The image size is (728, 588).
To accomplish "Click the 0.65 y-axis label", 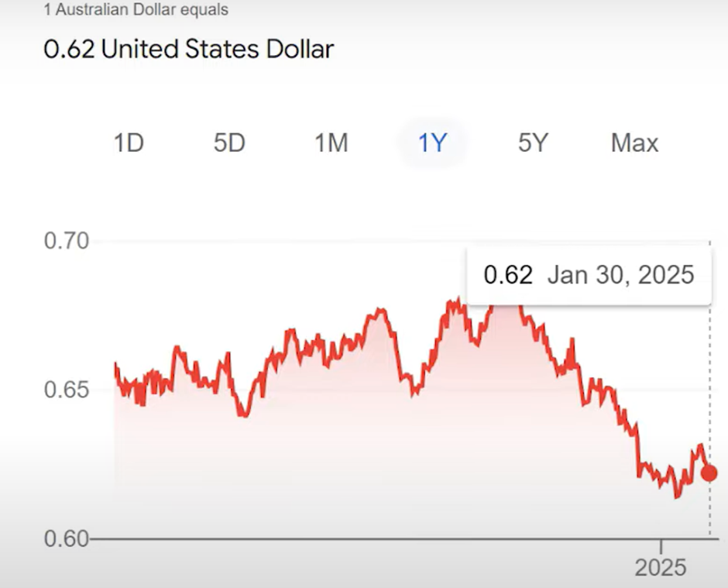I will 68,390.
